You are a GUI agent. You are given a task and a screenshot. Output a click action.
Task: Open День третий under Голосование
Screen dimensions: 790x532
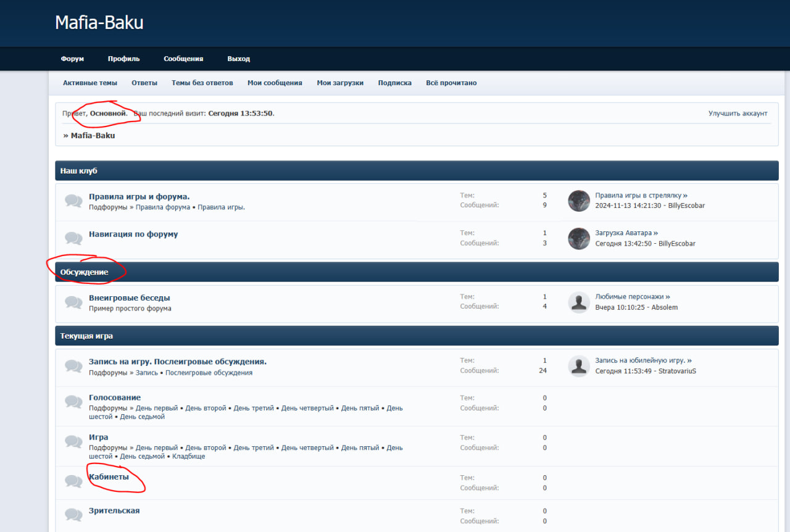[x=254, y=408]
